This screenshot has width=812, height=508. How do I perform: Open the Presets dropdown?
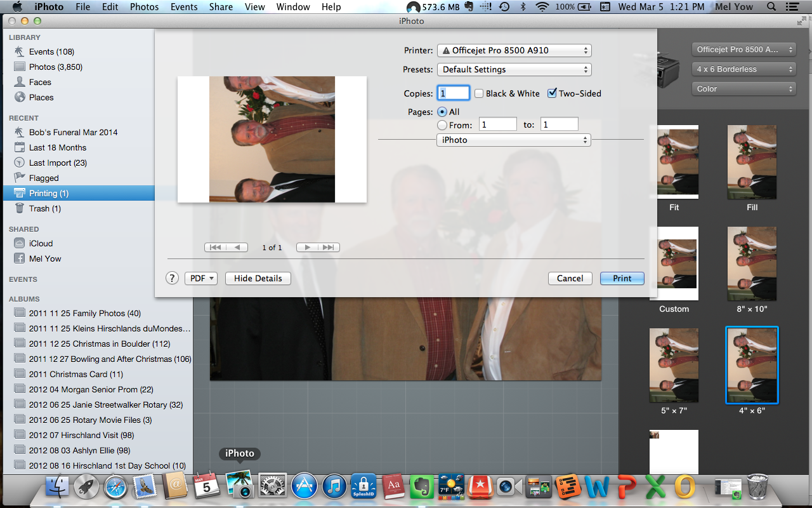pos(514,69)
